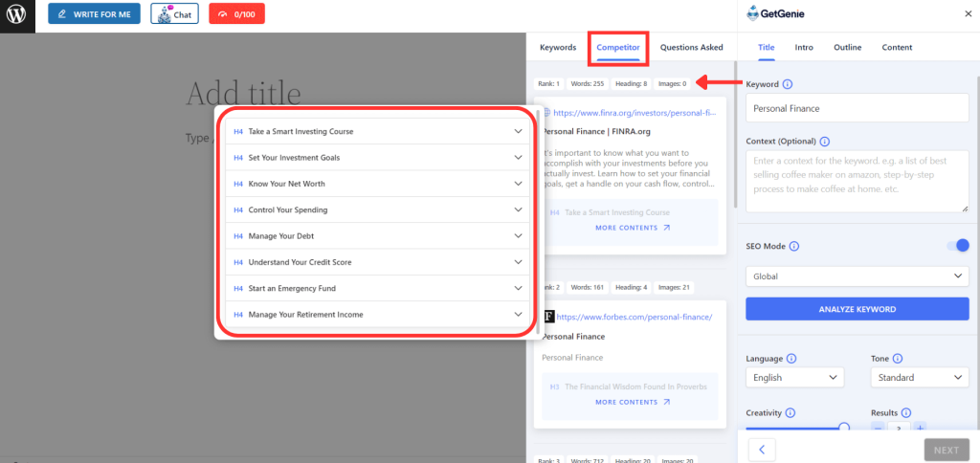Screen dimensions: 980x463
Task: Toggle the SEO Mode switch
Action: click(958, 246)
